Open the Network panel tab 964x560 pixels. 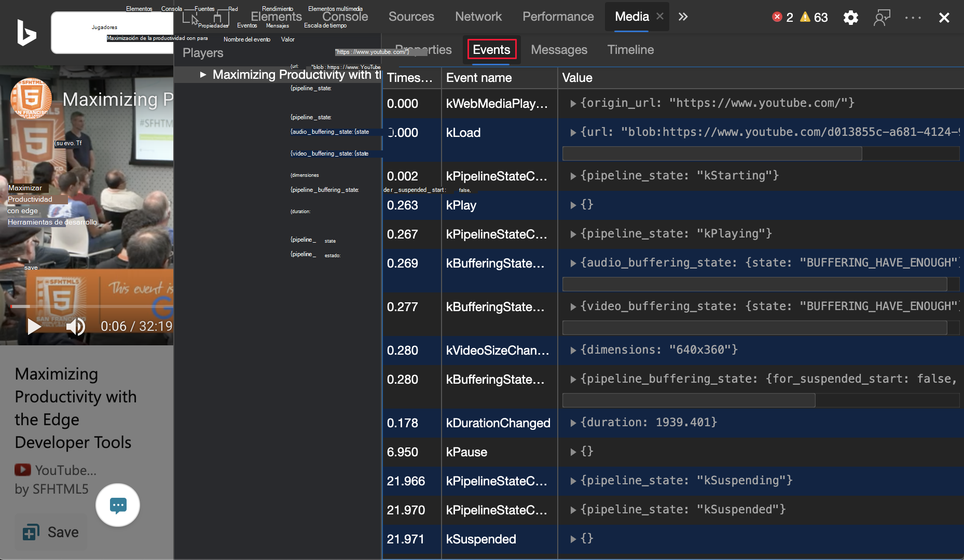(478, 17)
